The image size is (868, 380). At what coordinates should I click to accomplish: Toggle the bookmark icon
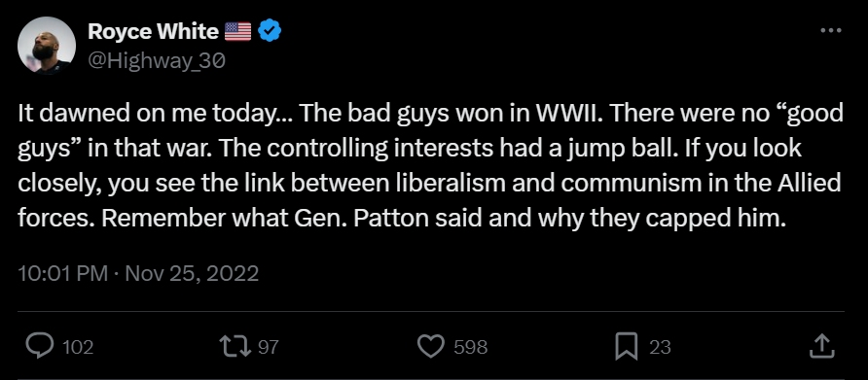pos(626,346)
